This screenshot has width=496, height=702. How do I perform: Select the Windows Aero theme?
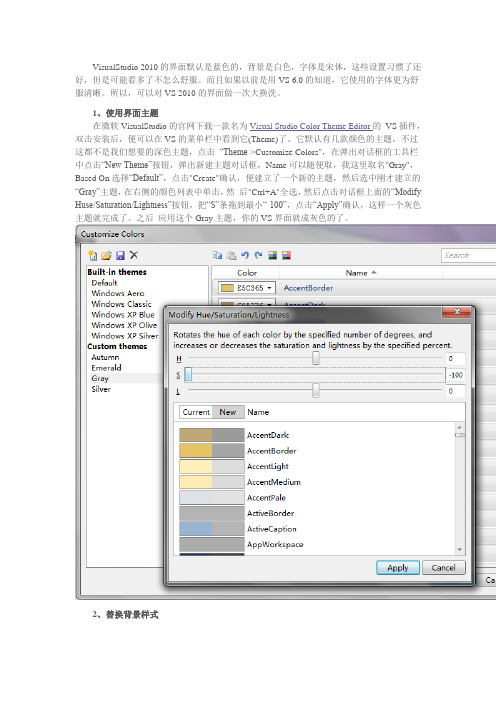point(118,293)
